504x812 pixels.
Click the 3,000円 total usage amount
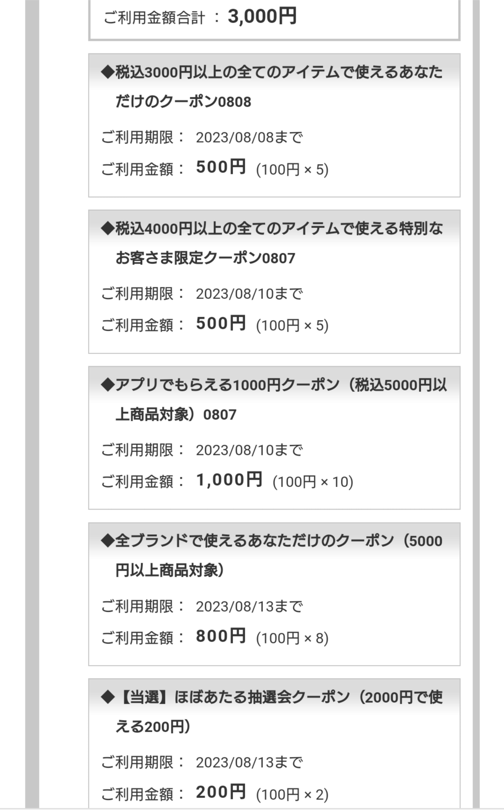coord(262,16)
